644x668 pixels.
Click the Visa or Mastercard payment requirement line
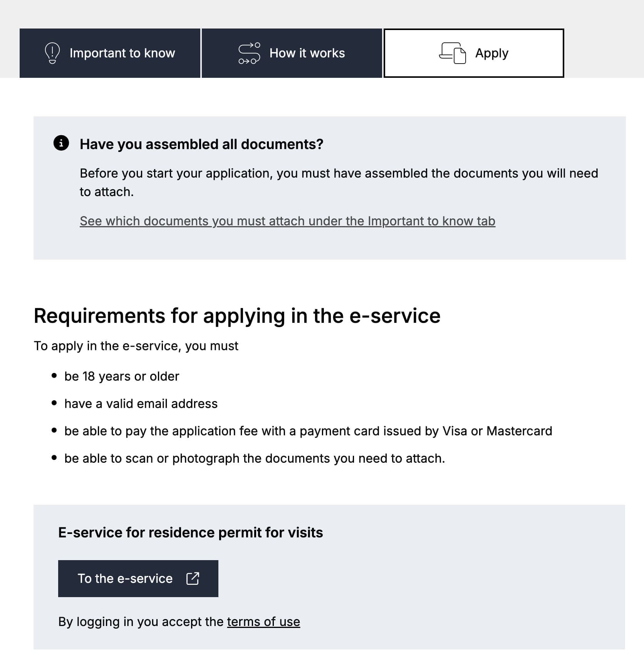click(x=308, y=431)
